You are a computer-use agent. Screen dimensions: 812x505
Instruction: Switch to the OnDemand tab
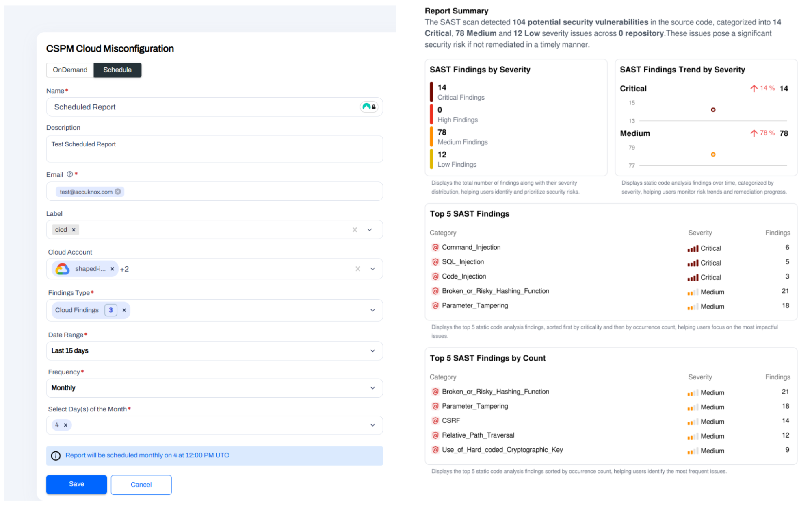click(x=70, y=70)
